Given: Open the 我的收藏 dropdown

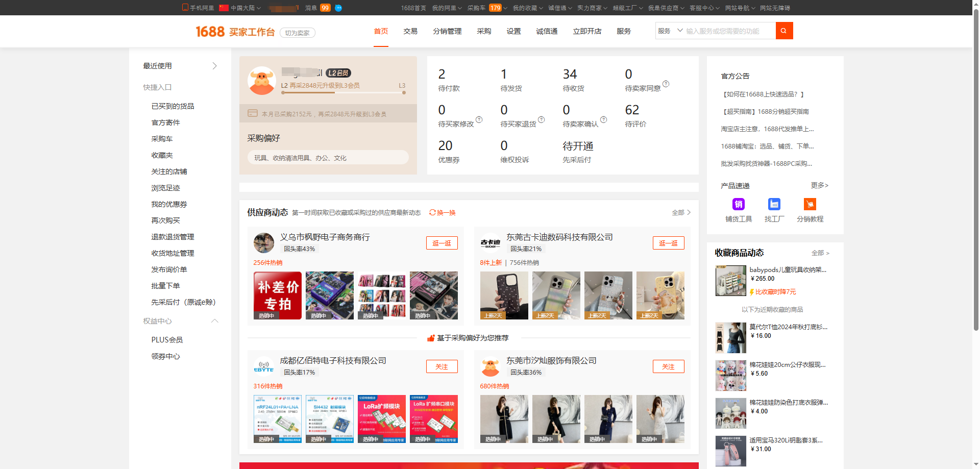Looking at the screenshot, I should point(527,8).
